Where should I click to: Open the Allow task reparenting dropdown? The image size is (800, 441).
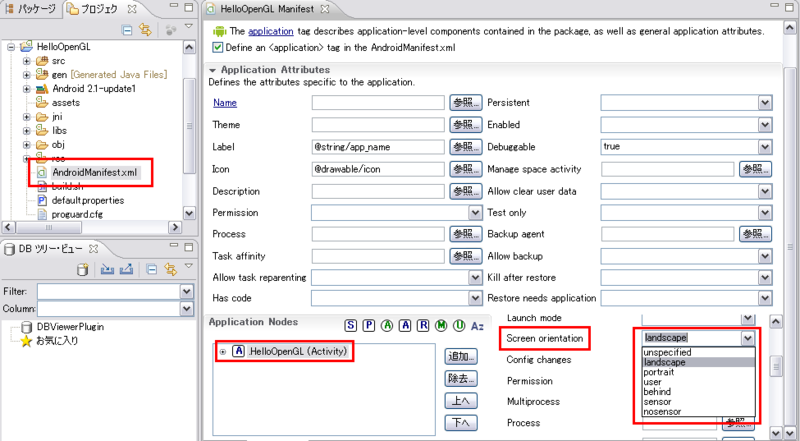(x=474, y=278)
